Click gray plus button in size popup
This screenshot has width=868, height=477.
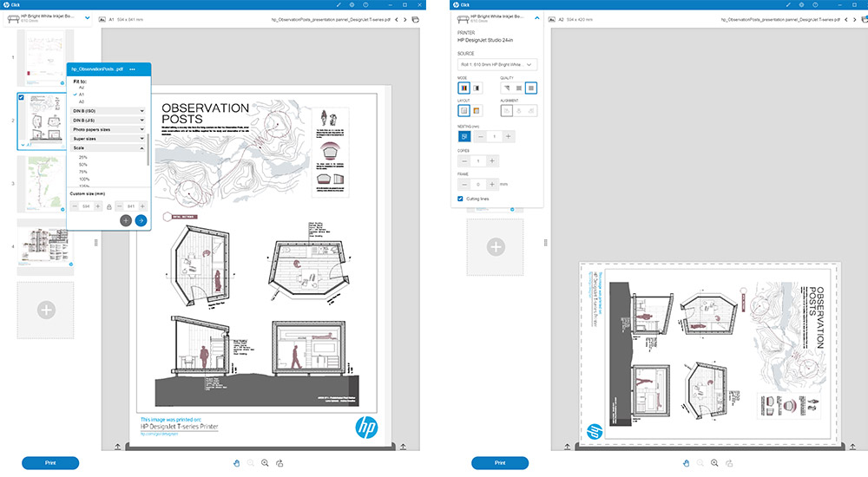(126, 220)
